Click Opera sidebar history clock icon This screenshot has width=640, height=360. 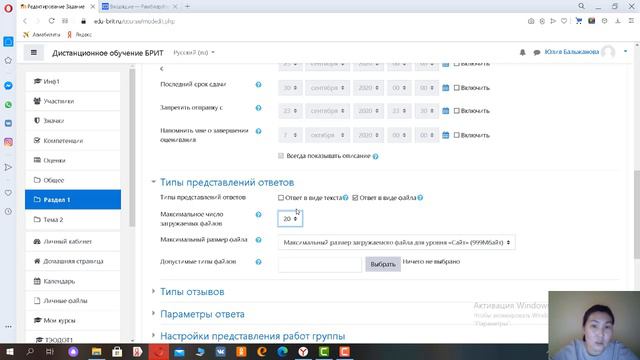click(x=8, y=211)
